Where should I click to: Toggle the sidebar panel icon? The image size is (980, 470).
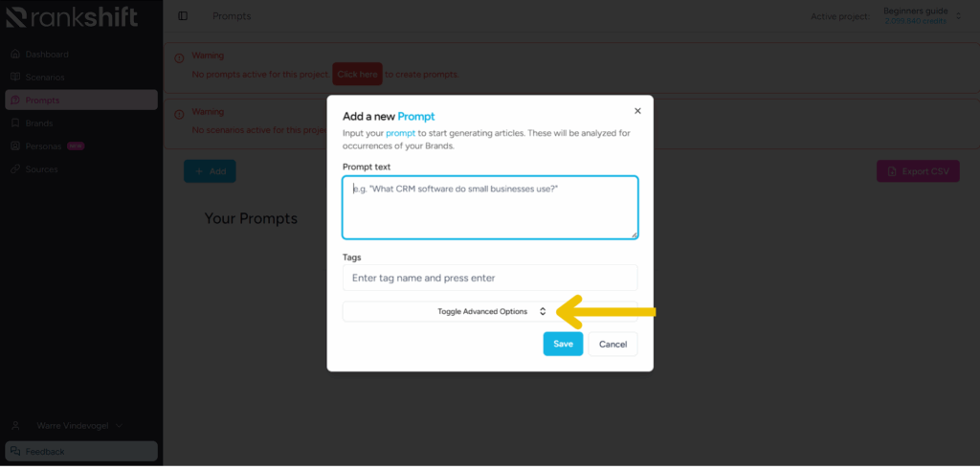point(183,16)
